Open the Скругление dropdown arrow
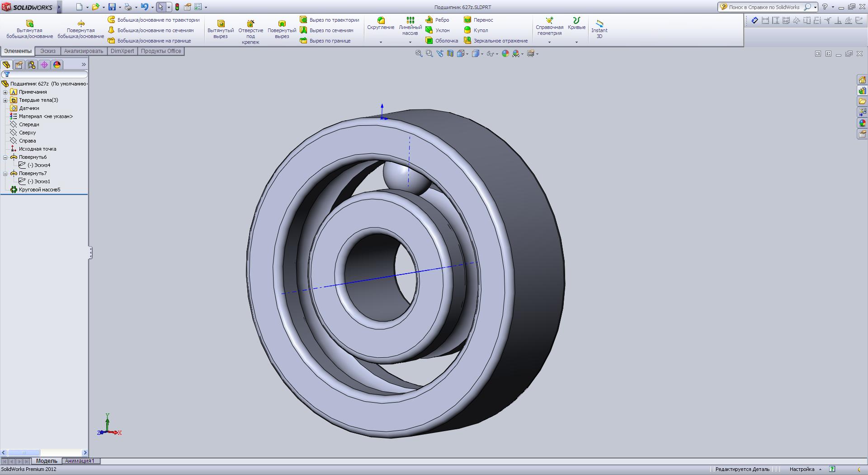This screenshot has width=868, height=475. coord(381,42)
